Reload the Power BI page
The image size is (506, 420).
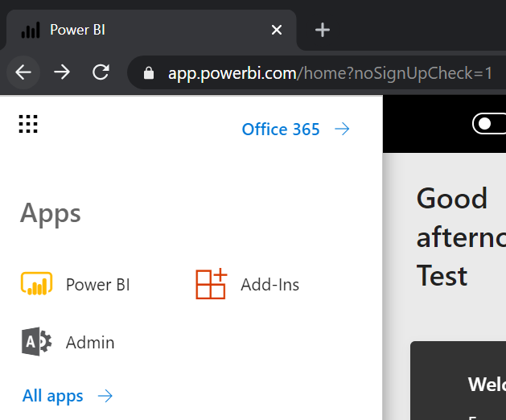click(101, 72)
